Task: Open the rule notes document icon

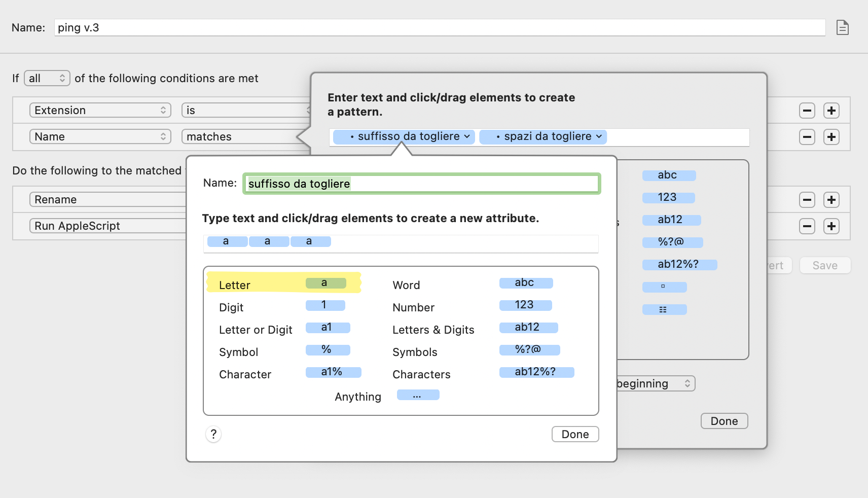Action: [842, 27]
